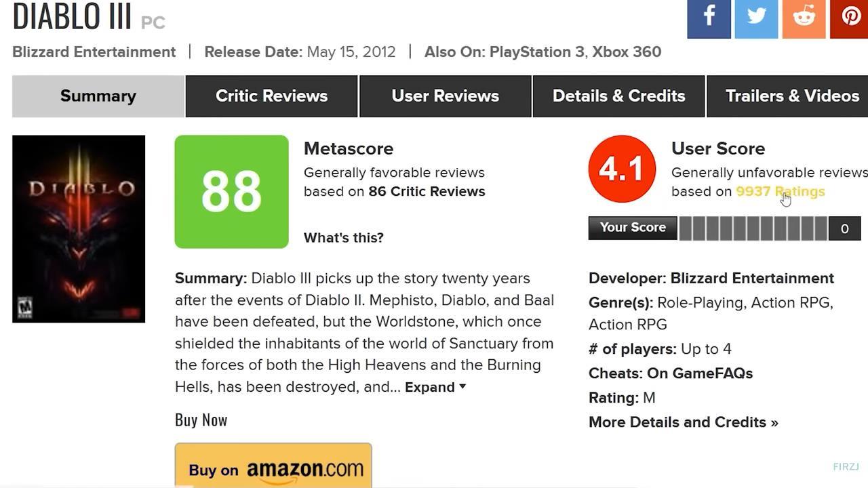Click the Diablo III cover art
This screenshot has height=488, width=868.
point(79,229)
